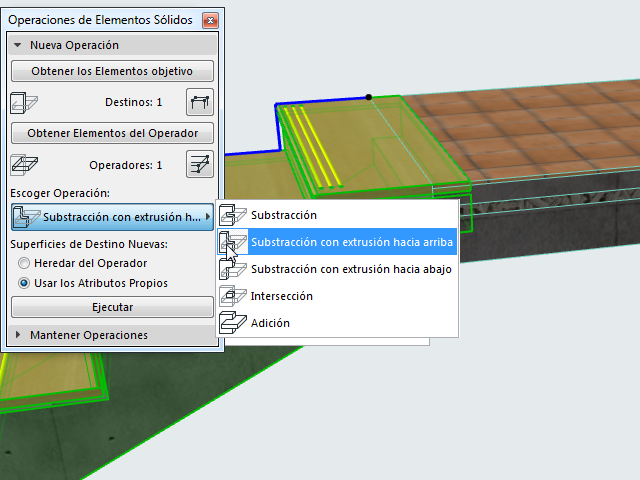Choose Substracción con extrusión hacia abajo
The width and height of the screenshot is (640, 480).
pos(338,269)
